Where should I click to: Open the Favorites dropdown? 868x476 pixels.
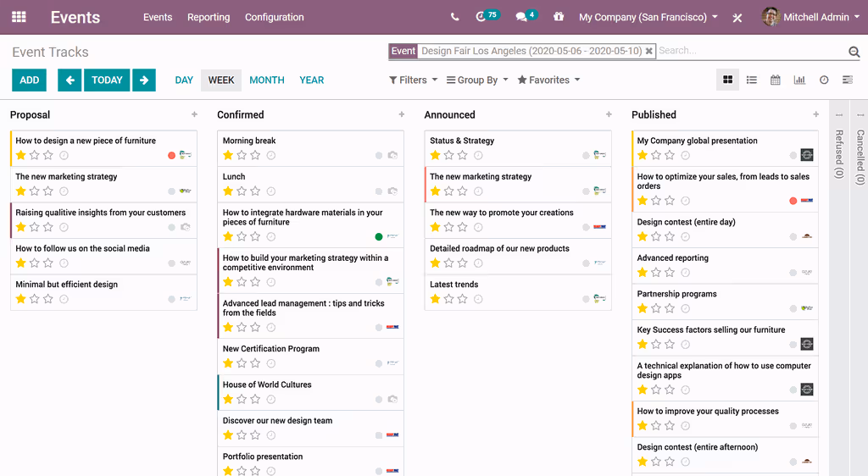548,80
